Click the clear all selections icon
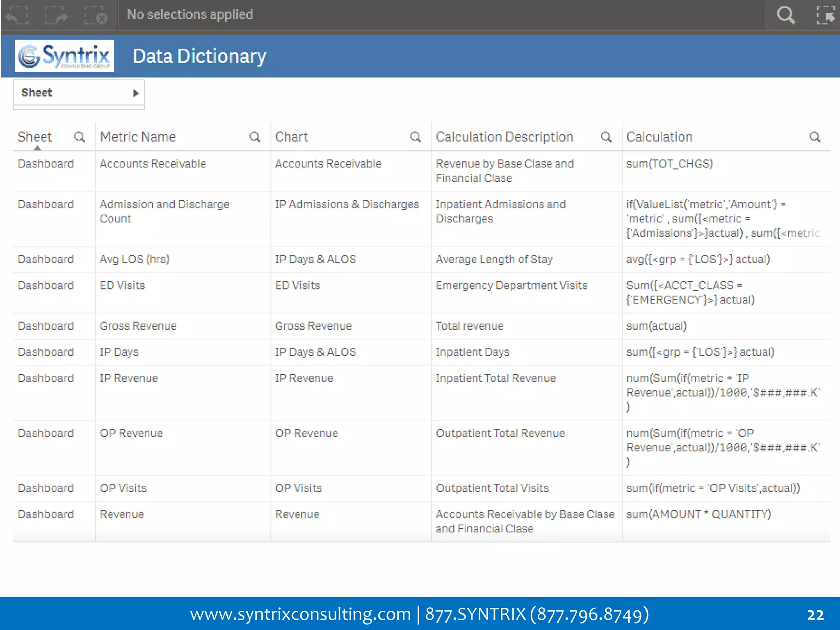The image size is (840, 630). click(96, 16)
